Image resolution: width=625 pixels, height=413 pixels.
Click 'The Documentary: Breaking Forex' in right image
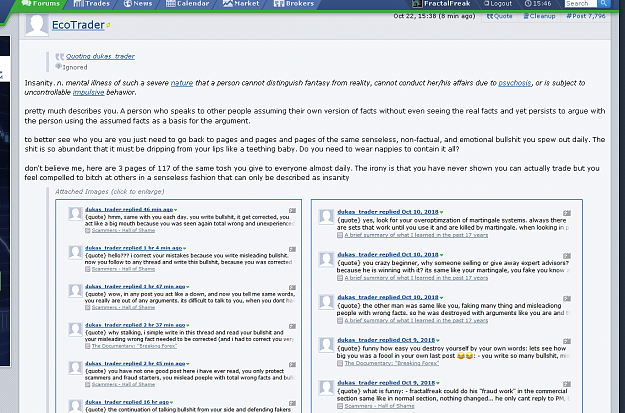pyautogui.click(x=391, y=364)
